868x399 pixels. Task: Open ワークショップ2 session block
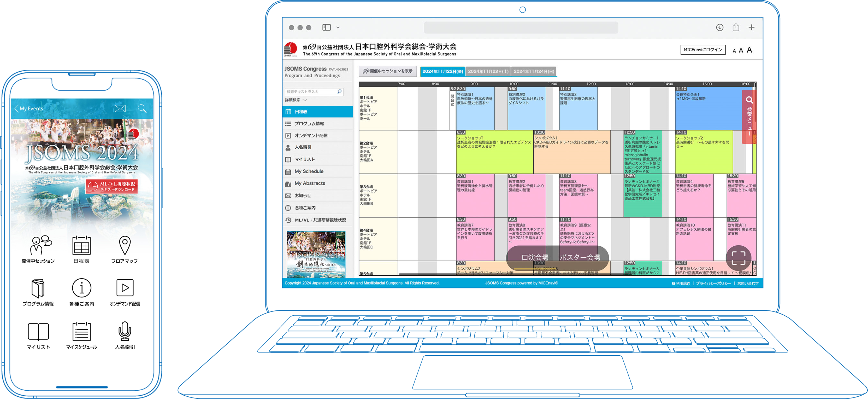[704, 152]
